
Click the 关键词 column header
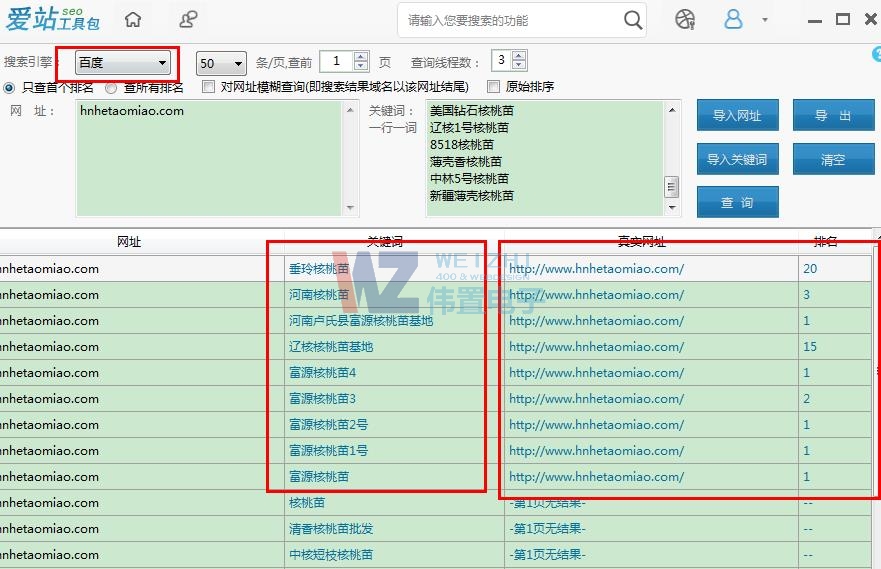[385, 242]
